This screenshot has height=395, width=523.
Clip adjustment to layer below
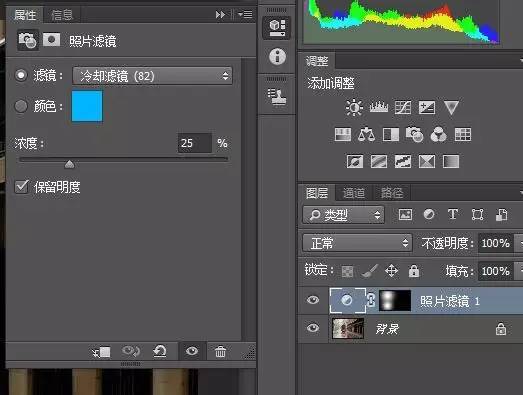[x=101, y=352]
